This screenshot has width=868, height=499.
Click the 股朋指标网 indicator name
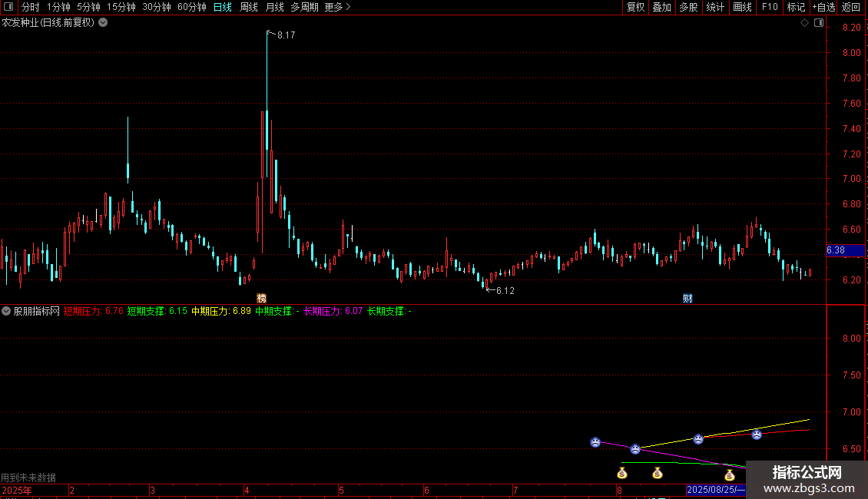tap(37, 311)
